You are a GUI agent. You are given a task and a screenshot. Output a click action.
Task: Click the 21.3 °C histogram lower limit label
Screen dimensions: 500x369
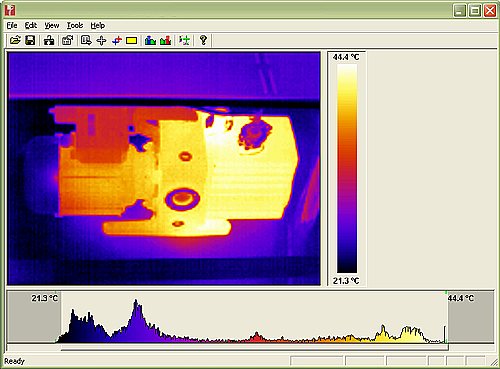tap(44, 298)
